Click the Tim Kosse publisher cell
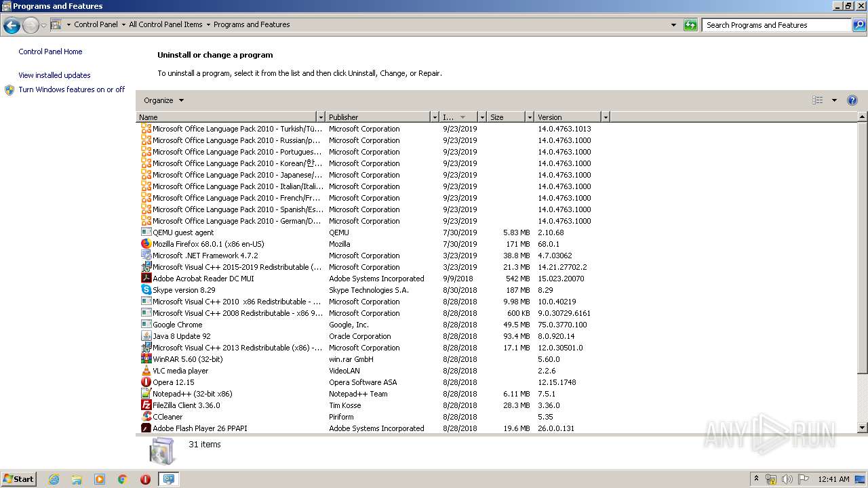This screenshot has height=488, width=868. (344, 405)
